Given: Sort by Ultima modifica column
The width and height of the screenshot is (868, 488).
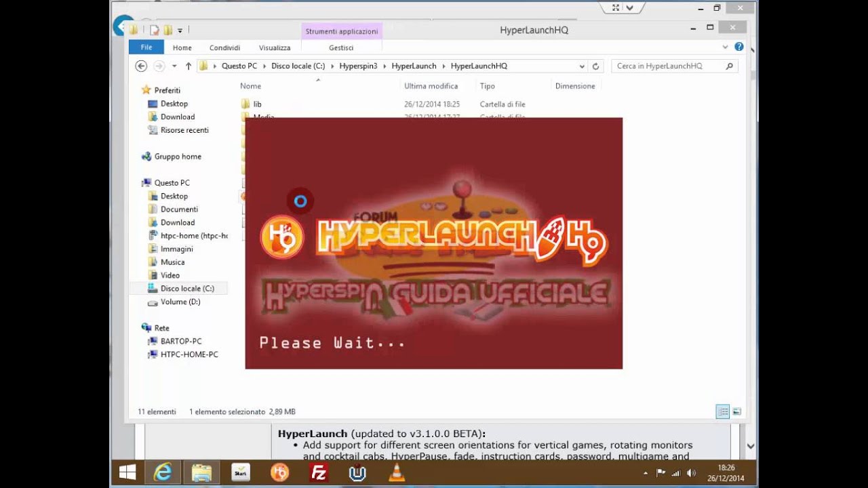Looking at the screenshot, I should coord(431,86).
